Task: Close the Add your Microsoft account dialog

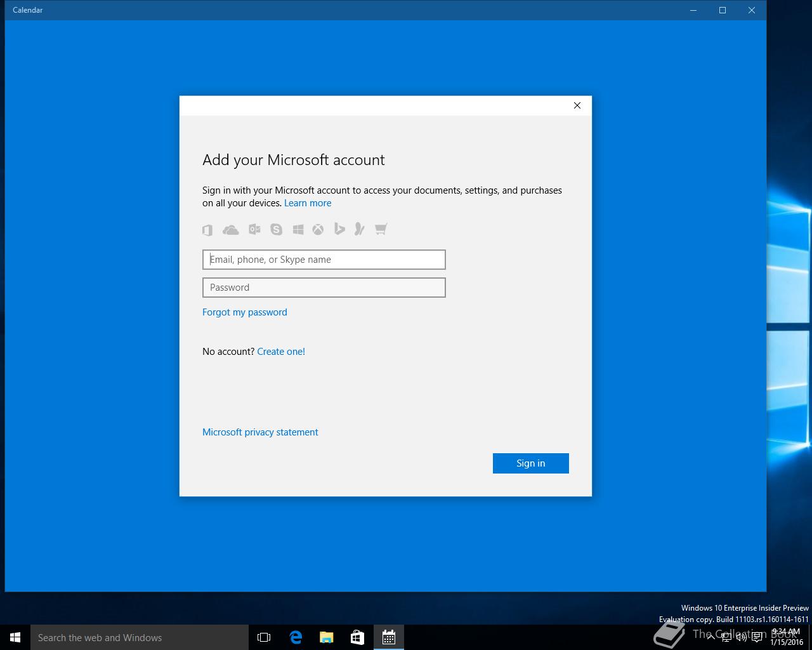Action: pyautogui.click(x=577, y=105)
